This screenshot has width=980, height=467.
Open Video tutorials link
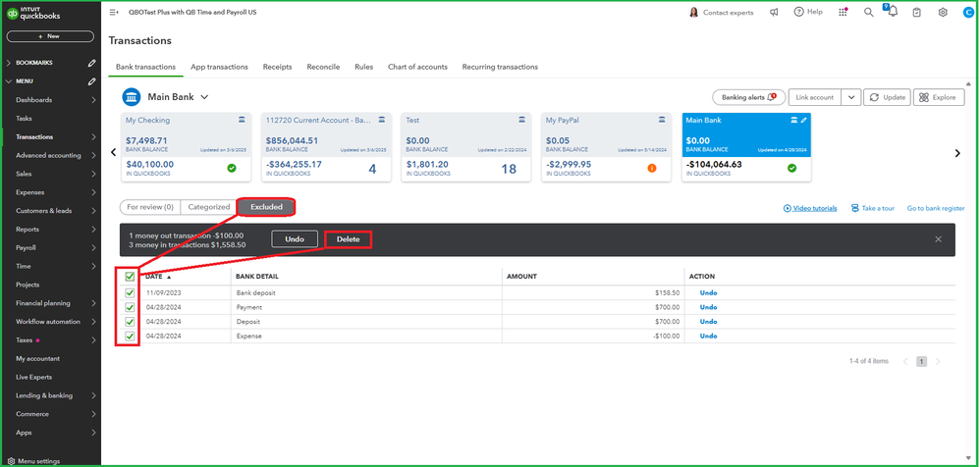810,209
